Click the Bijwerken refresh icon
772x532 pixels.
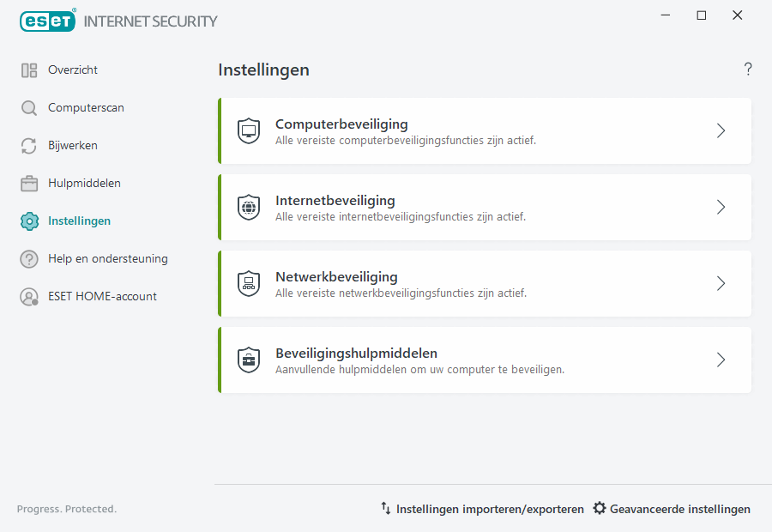(x=28, y=145)
